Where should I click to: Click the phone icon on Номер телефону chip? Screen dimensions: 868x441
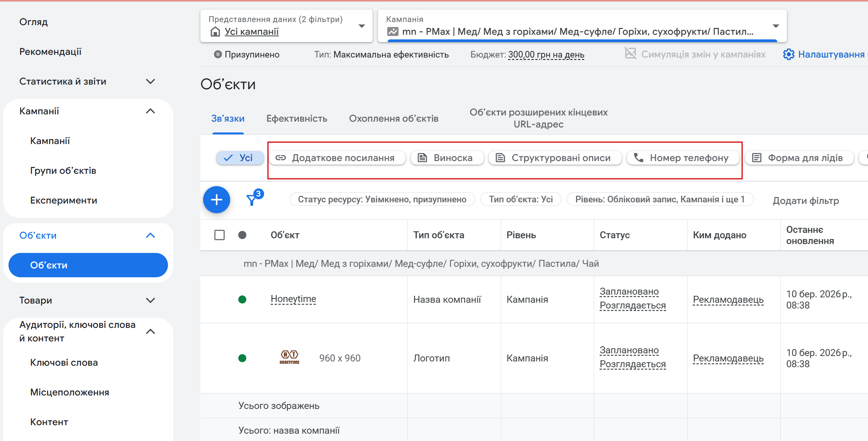[639, 158]
